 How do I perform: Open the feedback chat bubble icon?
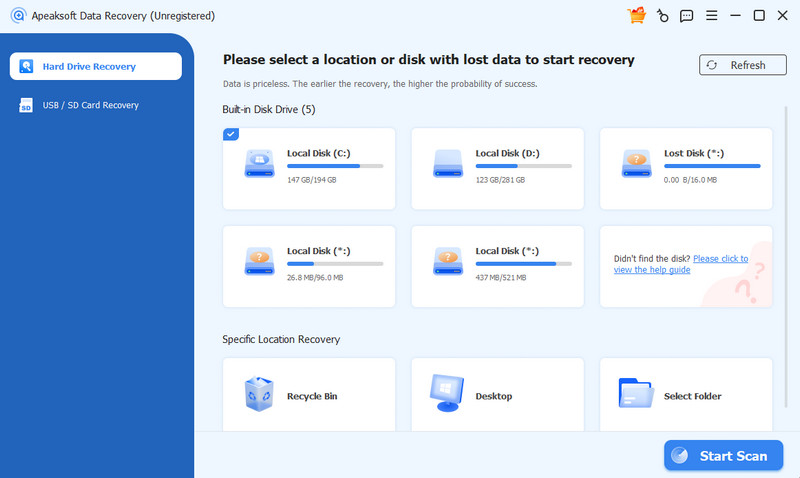pyautogui.click(x=687, y=16)
